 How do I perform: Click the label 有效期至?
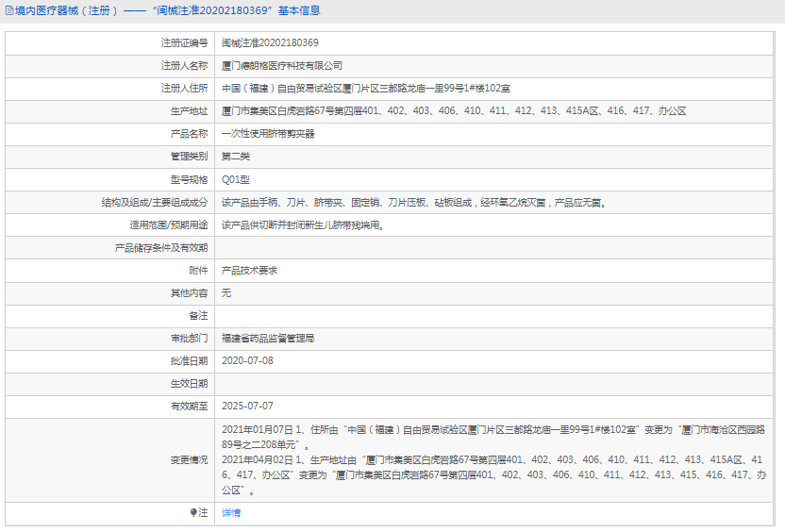pyautogui.click(x=190, y=406)
